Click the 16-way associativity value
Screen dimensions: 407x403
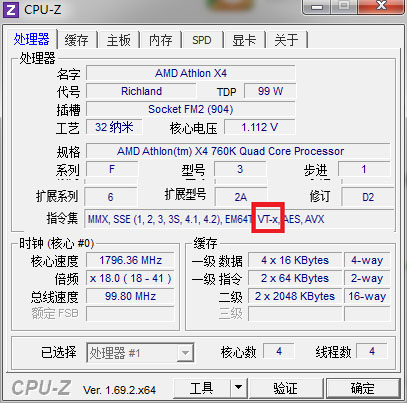click(367, 296)
